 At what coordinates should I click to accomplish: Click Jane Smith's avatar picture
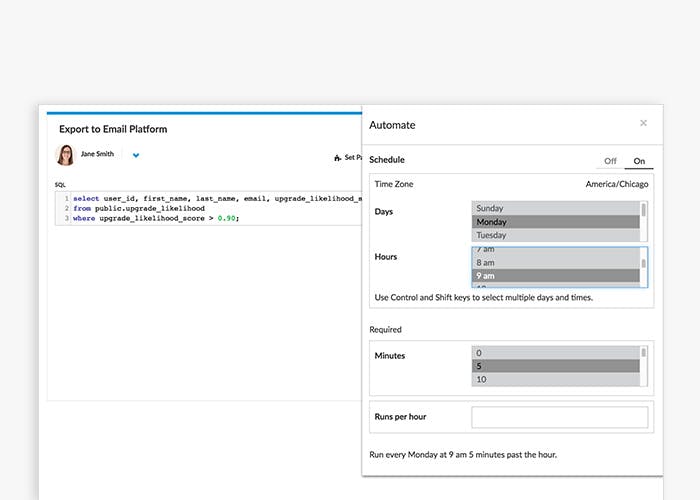(x=65, y=155)
